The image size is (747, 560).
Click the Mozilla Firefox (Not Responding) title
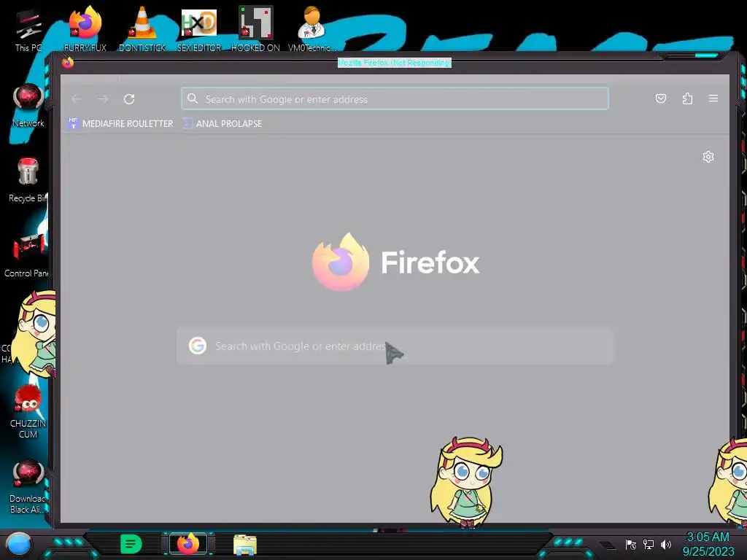[x=395, y=63]
